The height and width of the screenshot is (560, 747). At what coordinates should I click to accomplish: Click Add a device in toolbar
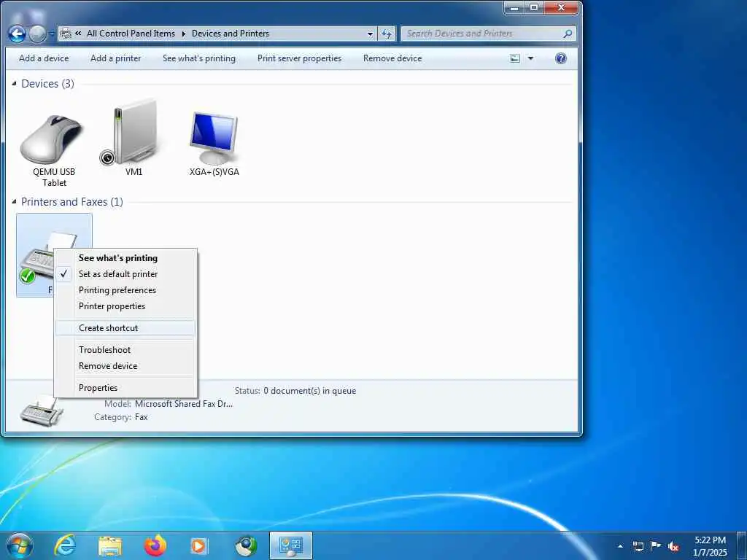click(44, 58)
